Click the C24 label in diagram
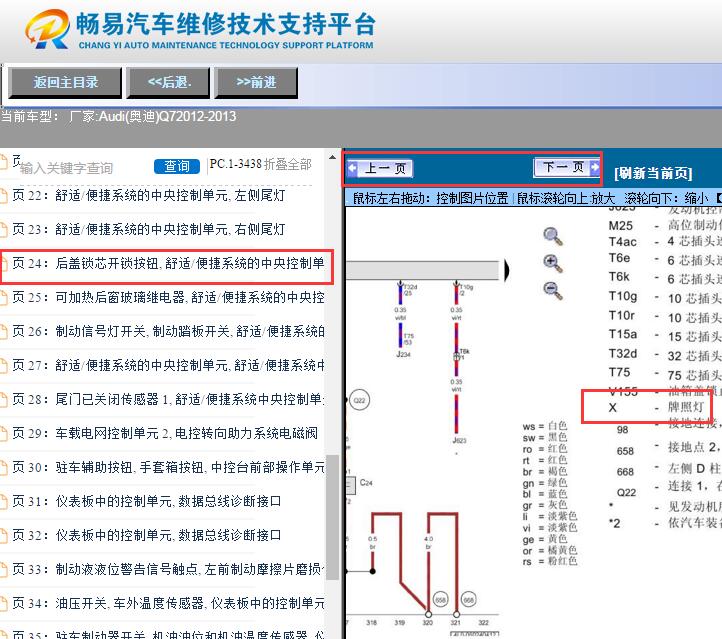 (366, 482)
